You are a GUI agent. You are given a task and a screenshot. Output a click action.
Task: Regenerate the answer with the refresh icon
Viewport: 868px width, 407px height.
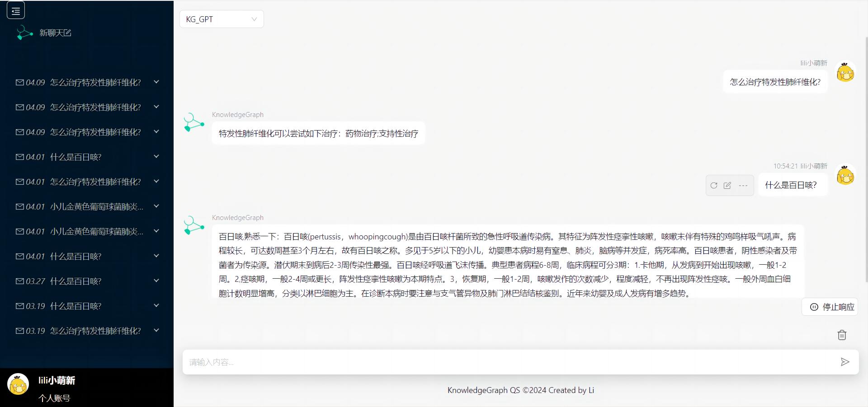tap(714, 185)
